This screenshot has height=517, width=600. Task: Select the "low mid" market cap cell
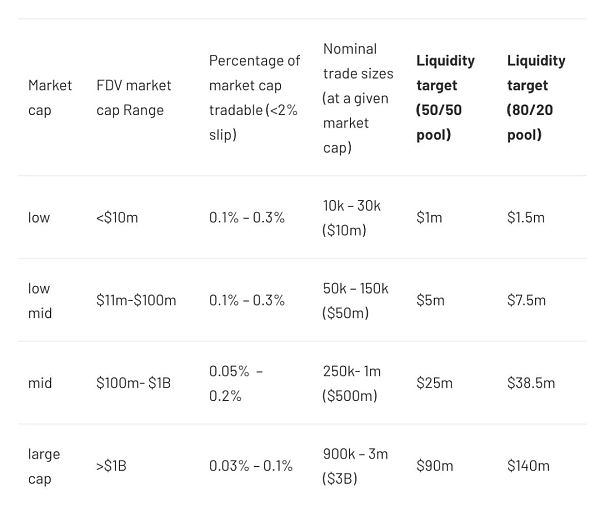[40, 300]
